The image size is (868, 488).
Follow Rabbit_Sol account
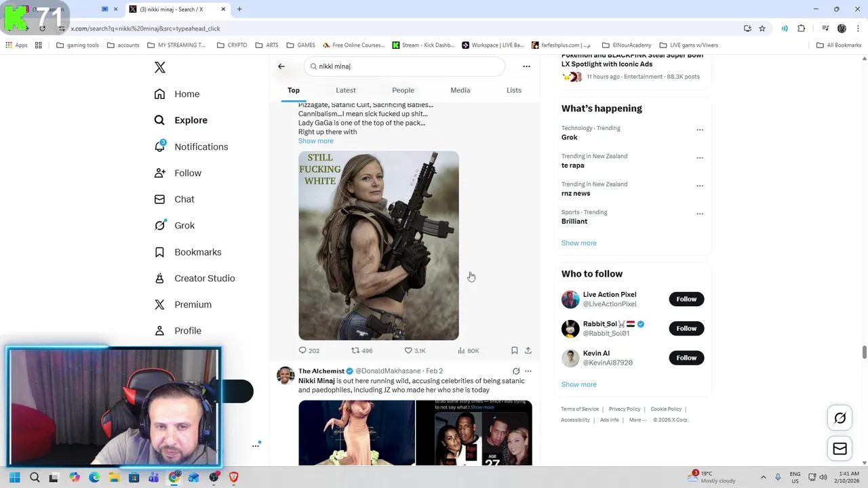coord(686,328)
